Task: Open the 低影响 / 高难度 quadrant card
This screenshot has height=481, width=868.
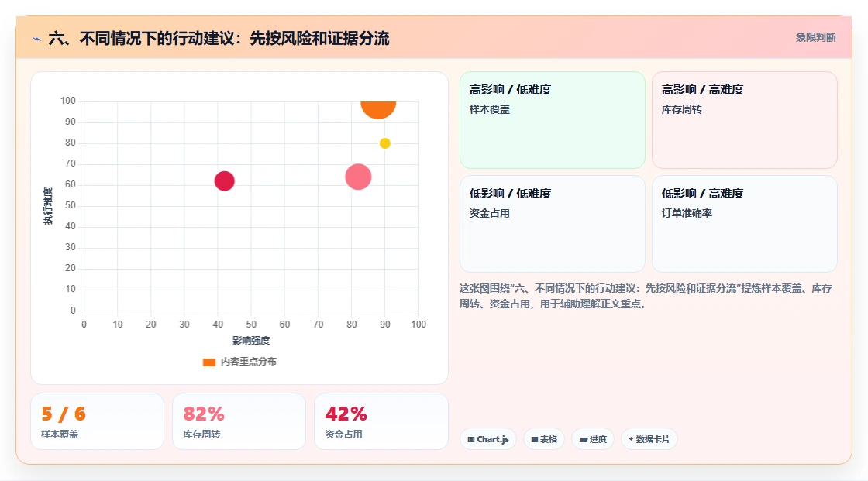Action: [x=745, y=224]
